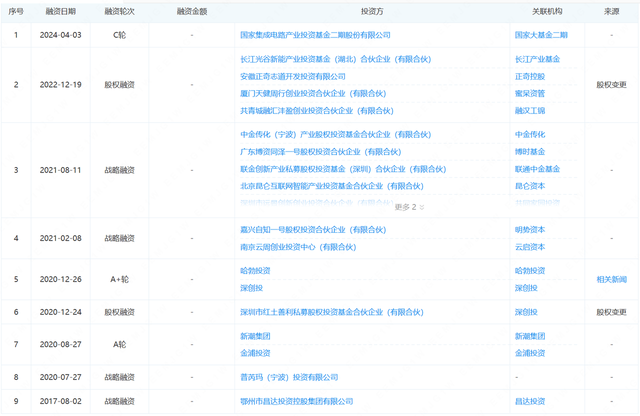
Task: Open the 中金传化 institution link
Action: pyautogui.click(x=530, y=134)
